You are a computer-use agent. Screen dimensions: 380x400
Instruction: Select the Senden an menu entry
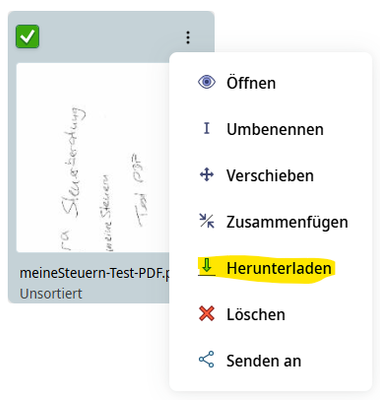[x=271, y=360]
